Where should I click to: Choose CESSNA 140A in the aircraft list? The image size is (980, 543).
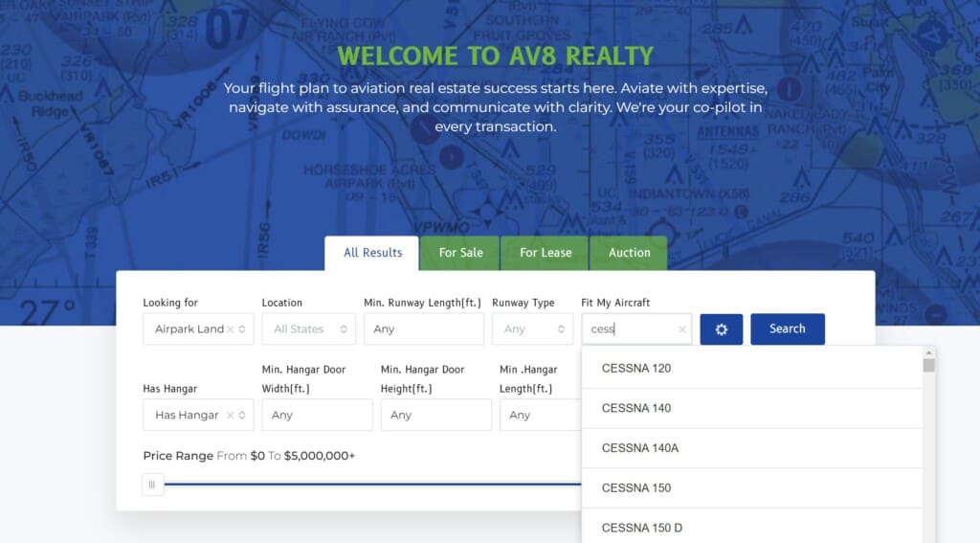click(639, 448)
